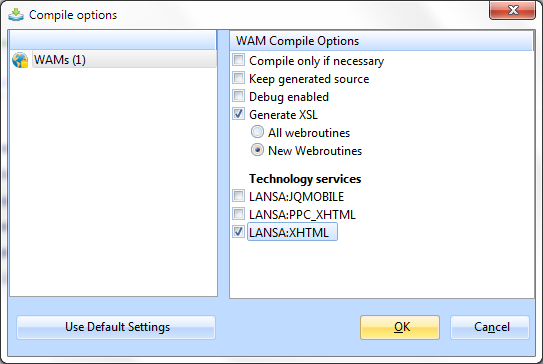Select the New Webroutines radio option
Image resolution: width=543 pixels, height=364 pixels.
tap(257, 150)
